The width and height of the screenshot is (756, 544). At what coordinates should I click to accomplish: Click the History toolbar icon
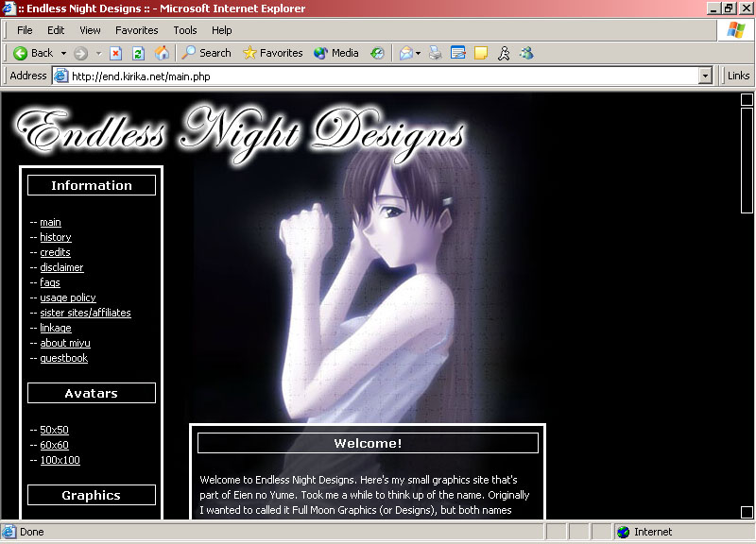pos(378,53)
